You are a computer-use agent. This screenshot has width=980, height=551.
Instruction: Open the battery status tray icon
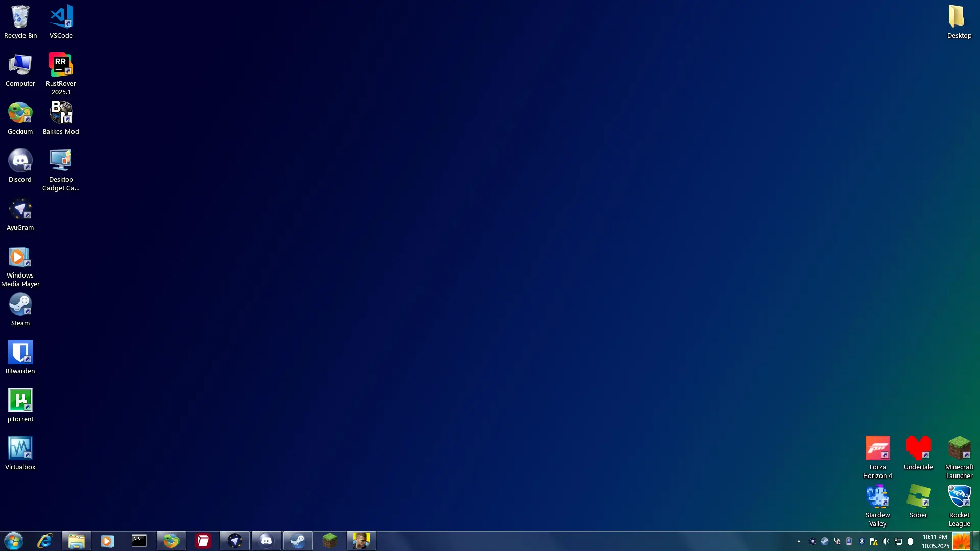(911, 541)
